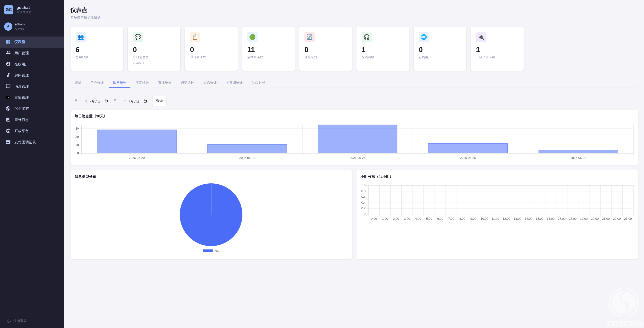Click the 查询 button

pyautogui.click(x=159, y=101)
